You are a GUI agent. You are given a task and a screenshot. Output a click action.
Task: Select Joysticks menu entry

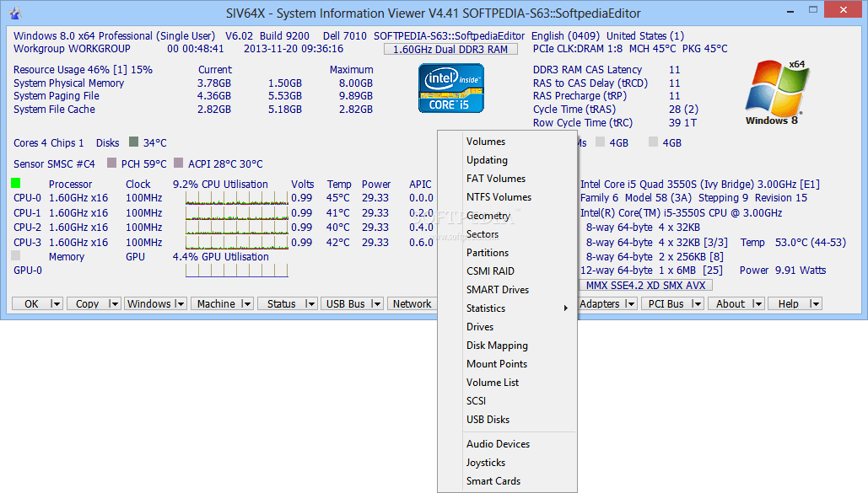pos(507,463)
